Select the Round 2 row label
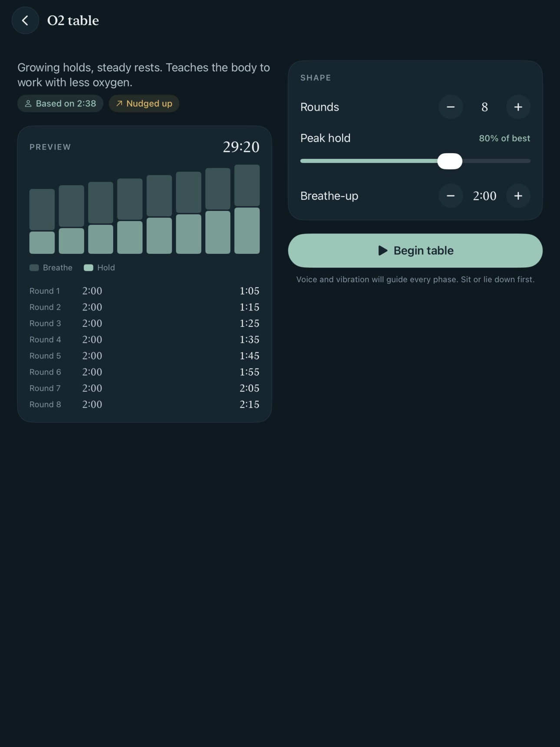 (x=45, y=307)
